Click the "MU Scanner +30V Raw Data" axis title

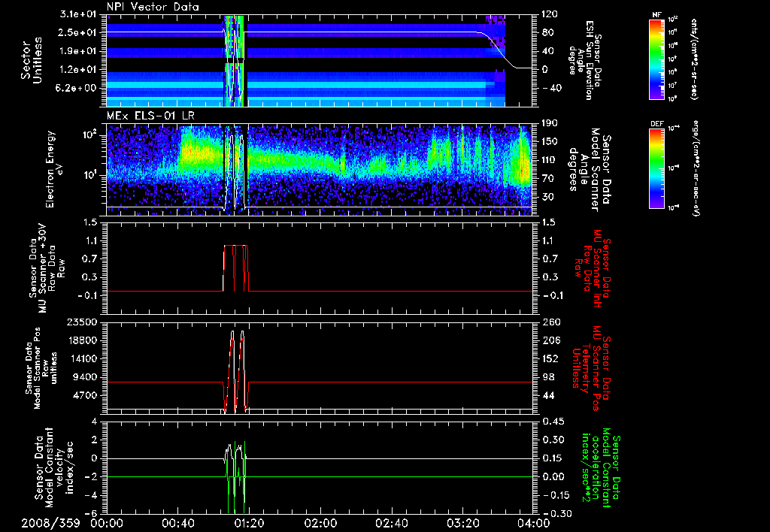click(x=47, y=268)
